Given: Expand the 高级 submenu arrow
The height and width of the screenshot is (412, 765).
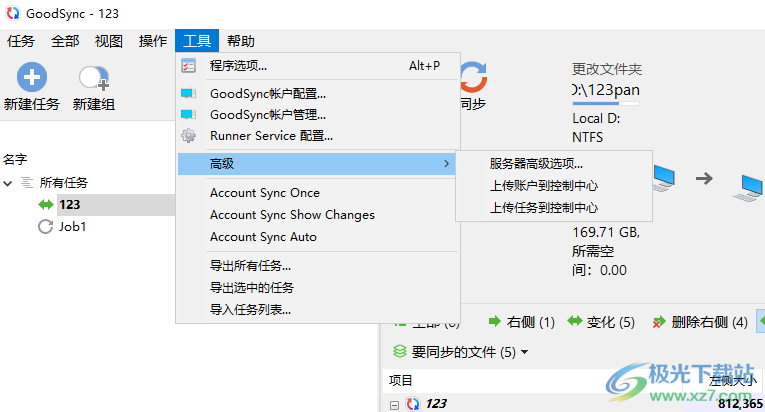Looking at the screenshot, I should [446, 164].
